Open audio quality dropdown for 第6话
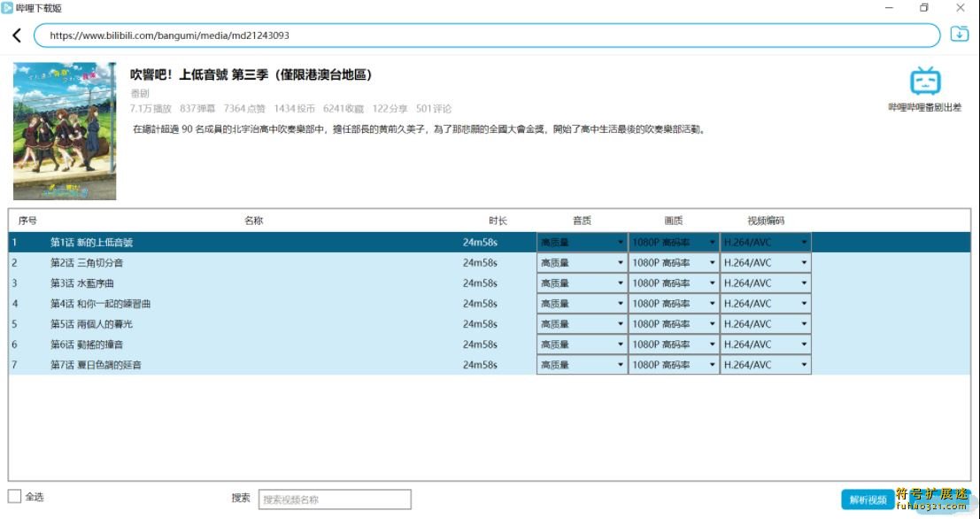The image size is (980, 519). point(582,345)
